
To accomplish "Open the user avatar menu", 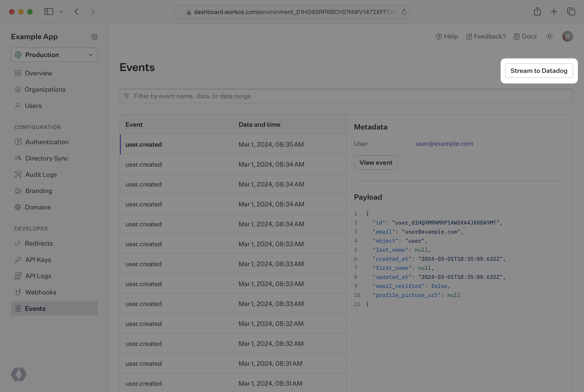I will point(567,36).
